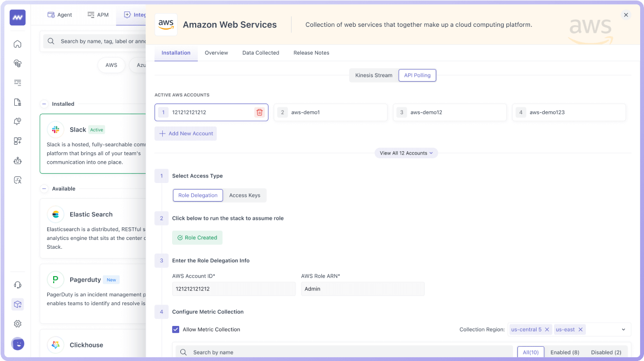Click the Slack Active badge
644x361 pixels.
(97, 130)
